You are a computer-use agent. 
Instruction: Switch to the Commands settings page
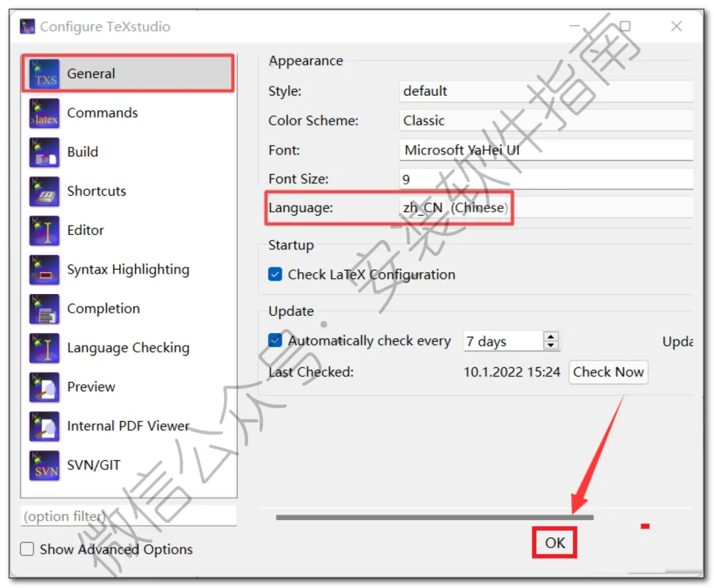pos(102,113)
